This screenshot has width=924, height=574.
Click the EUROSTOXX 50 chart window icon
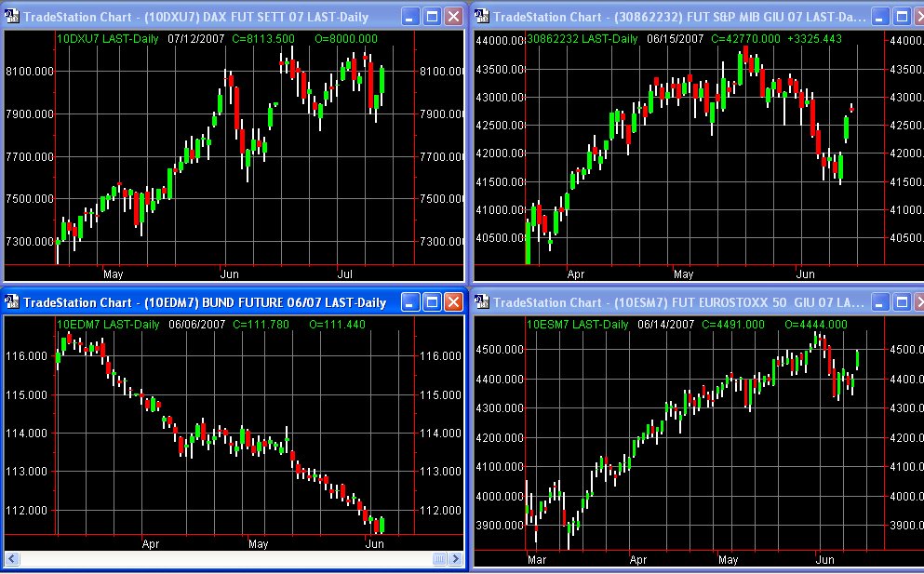tap(482, 302)
